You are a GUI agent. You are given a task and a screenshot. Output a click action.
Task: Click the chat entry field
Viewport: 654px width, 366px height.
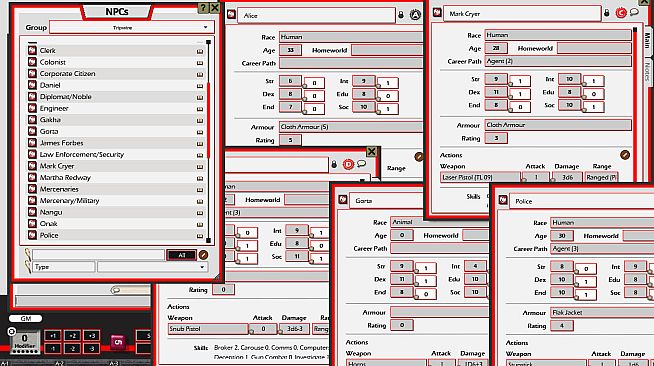tap(83, 301)
